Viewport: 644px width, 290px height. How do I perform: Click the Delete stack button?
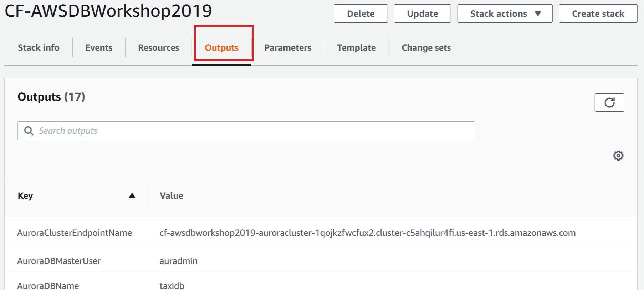coord(361,14)
